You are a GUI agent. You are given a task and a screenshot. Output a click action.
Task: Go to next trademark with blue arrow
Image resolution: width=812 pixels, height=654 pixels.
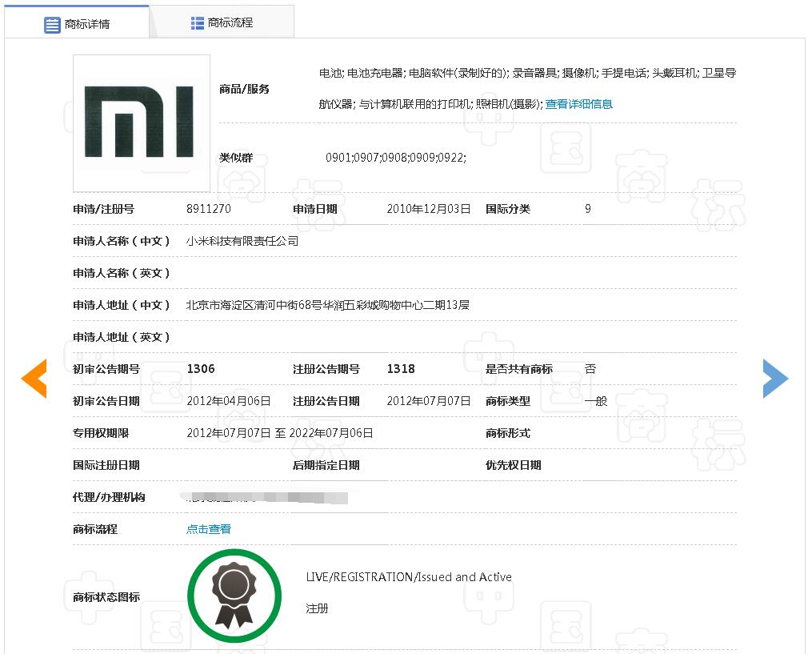click(x=775, y=379)
